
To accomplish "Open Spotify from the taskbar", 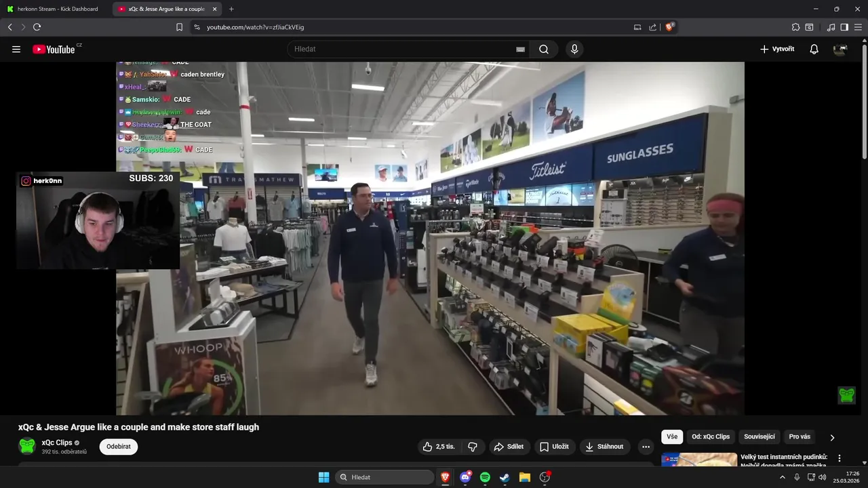I will tap(485, 477).
